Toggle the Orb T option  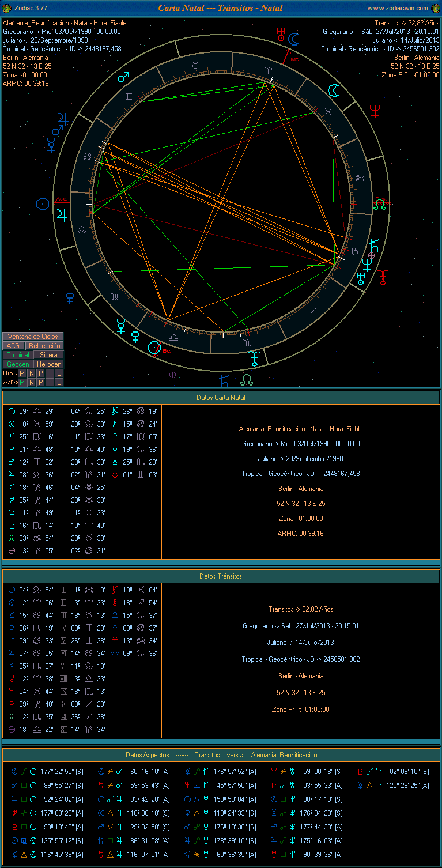pyautogui.click(x=50, y=373)
